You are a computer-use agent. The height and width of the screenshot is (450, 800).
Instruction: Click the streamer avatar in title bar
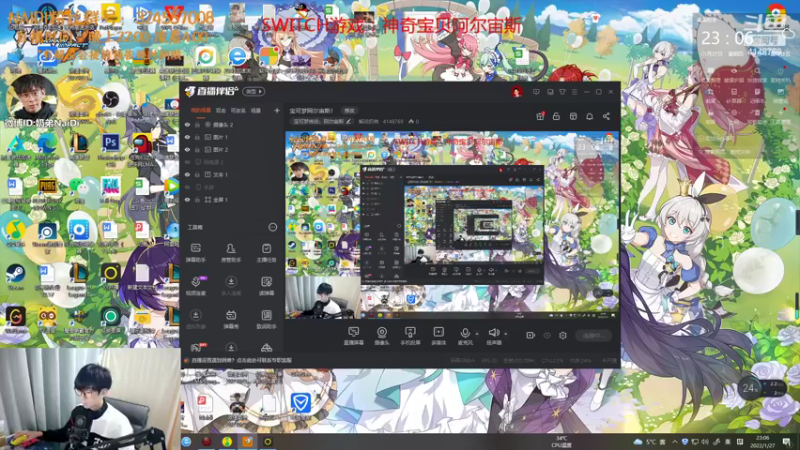pyautogui.click(x=517, y=92)
